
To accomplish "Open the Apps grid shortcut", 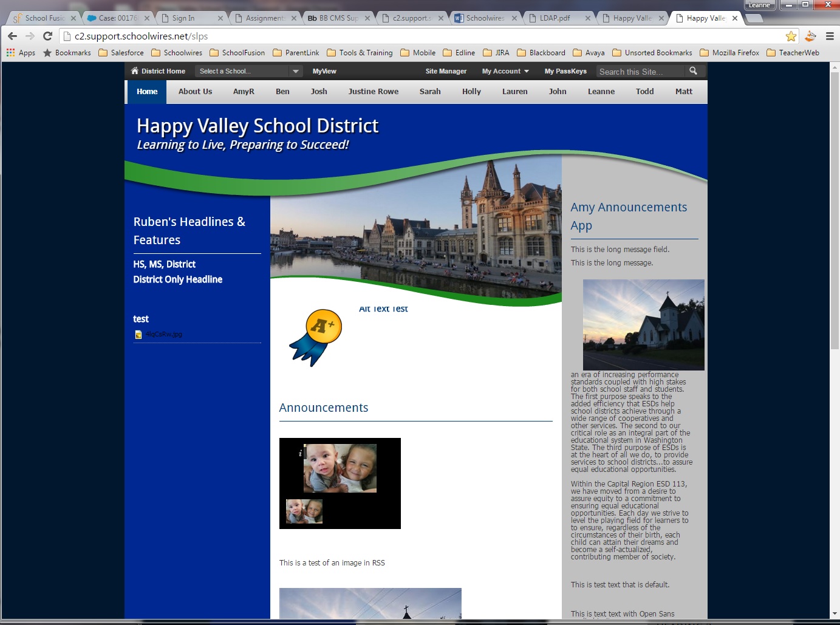I will coord(21,53).
